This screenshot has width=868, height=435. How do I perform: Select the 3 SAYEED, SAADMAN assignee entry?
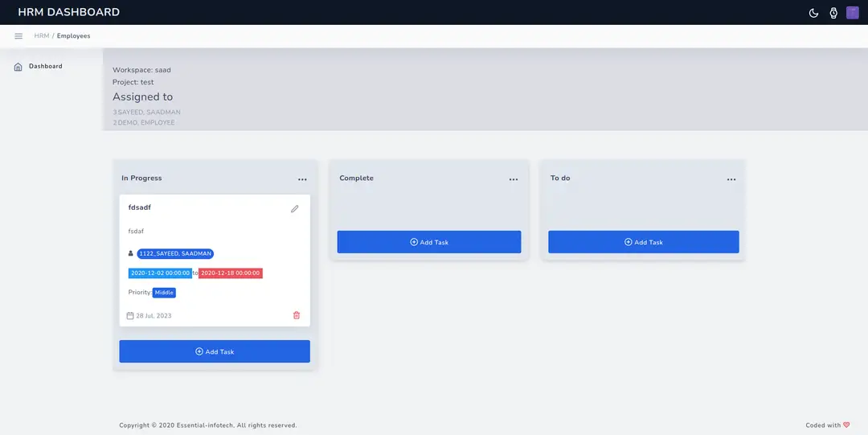(x=147, y=113)
